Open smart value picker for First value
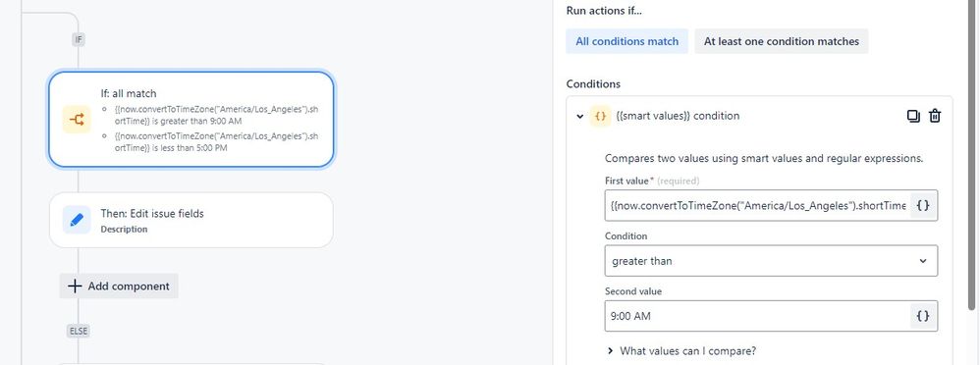Image resolution: width=980 pixels, height=365 pixels. 923,206
